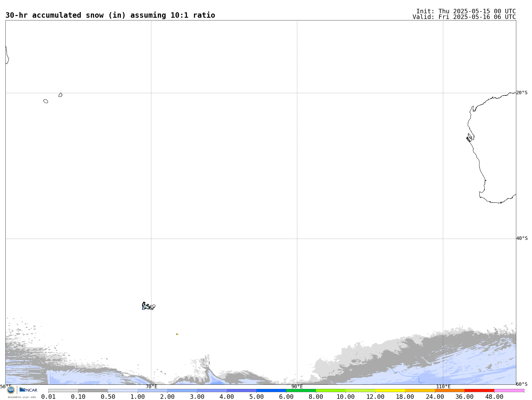Click the small colored snow spot southeast of Kerguelen
The image size is (532, 400).
point(177,334)
